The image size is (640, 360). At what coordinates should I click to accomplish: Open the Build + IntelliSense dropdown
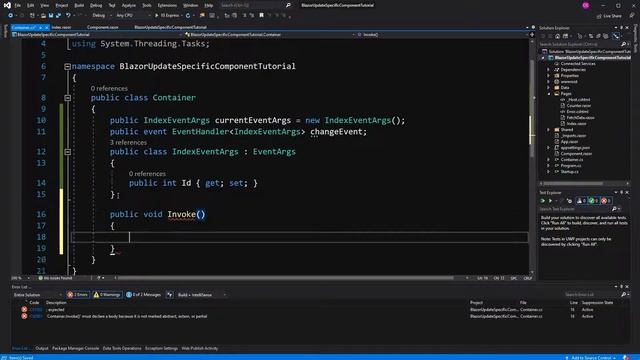202,295
